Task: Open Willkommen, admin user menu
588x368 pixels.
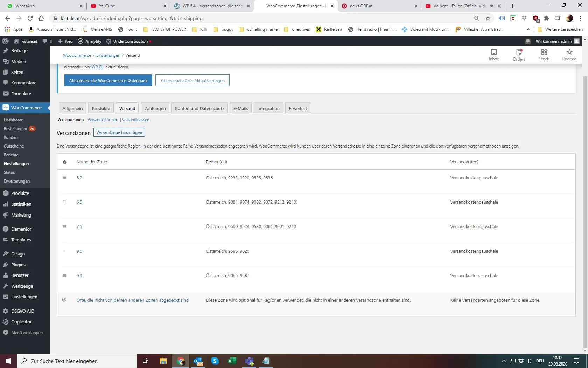Action: pyautogui.click(x=554, y=41)
